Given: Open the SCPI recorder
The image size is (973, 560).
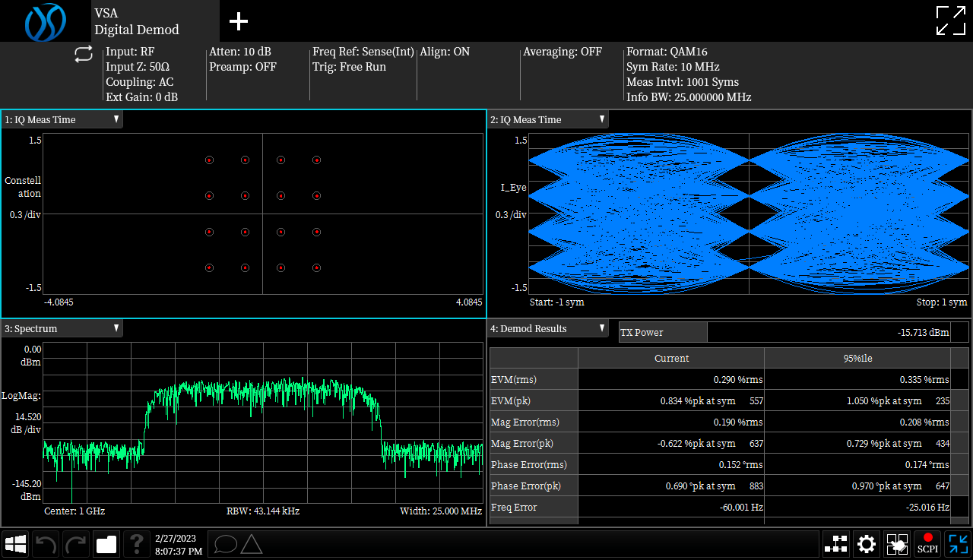Looking at the screenshot, I should 927,544.
